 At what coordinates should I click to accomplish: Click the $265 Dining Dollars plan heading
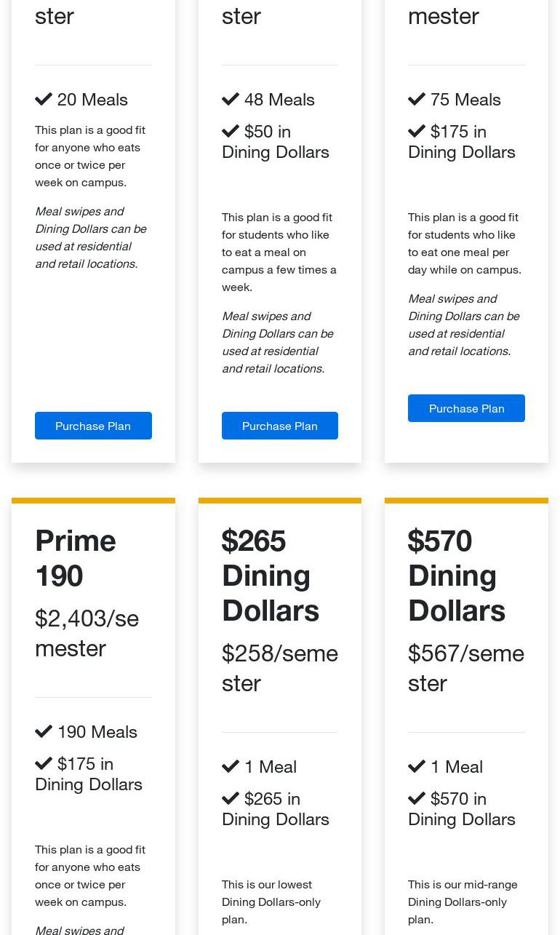[x=270, y=576]
